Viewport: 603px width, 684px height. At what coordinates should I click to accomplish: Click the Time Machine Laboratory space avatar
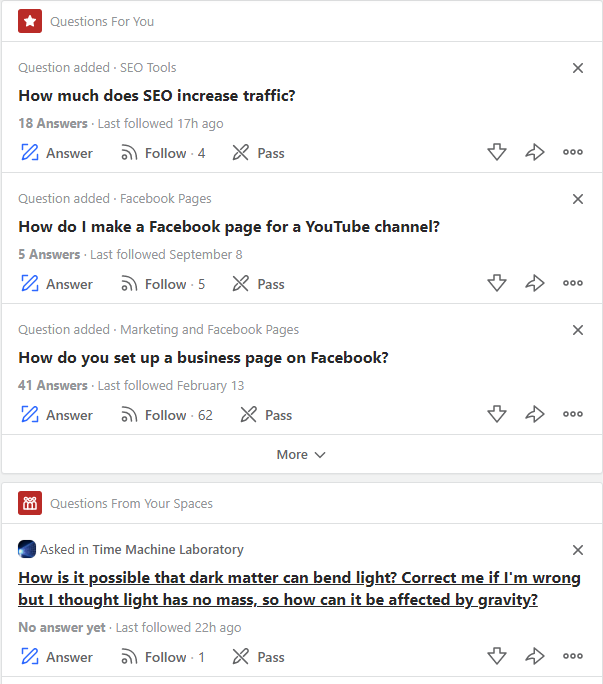pos(27,549)
